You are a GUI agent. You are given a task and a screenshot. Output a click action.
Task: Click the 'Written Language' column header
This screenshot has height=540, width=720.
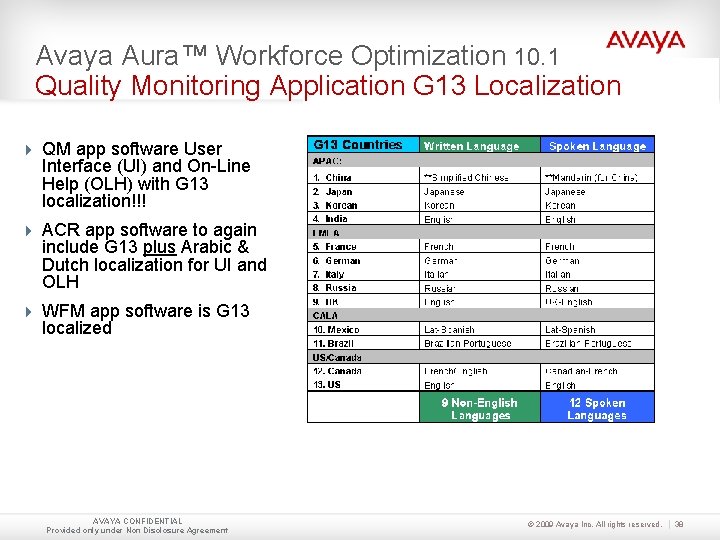[x=479, y=145]
